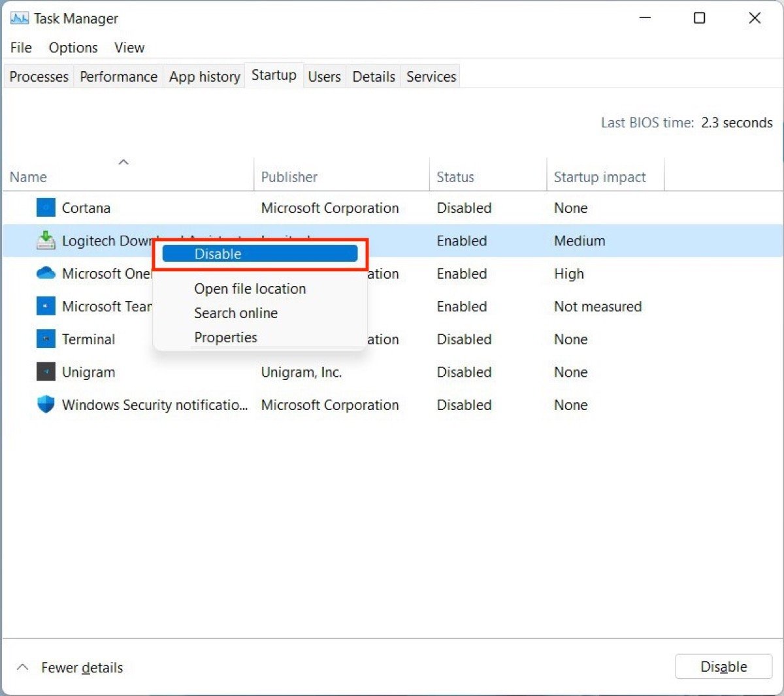Click the Windows Security shield icon

pyautogui.click(x=46, y=405)
